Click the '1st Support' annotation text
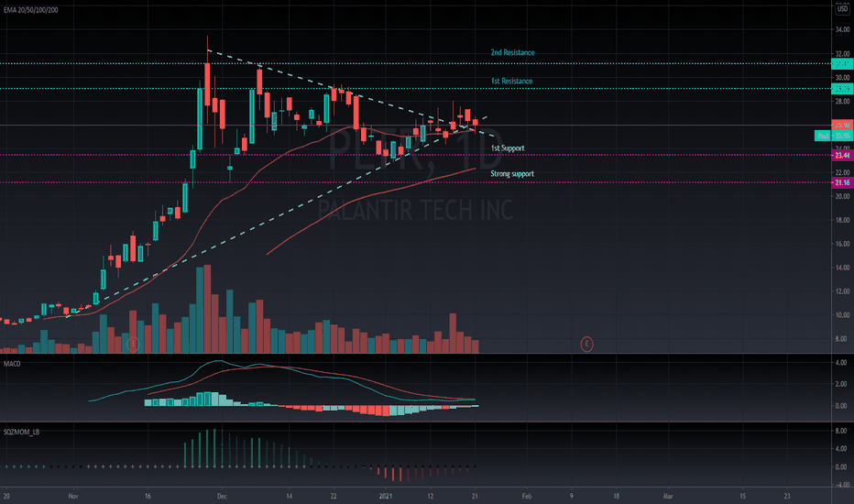 (508, 148)
